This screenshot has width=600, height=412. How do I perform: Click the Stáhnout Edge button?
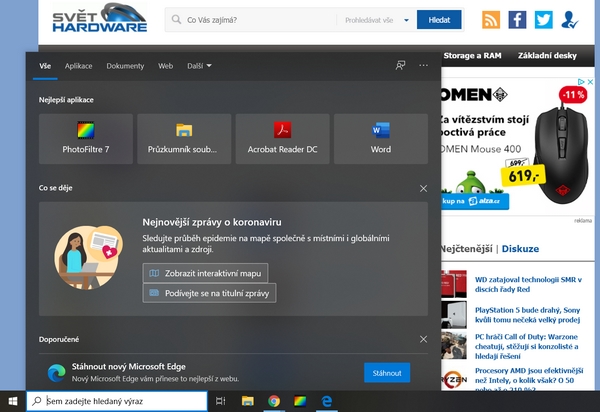pos(387,373)
